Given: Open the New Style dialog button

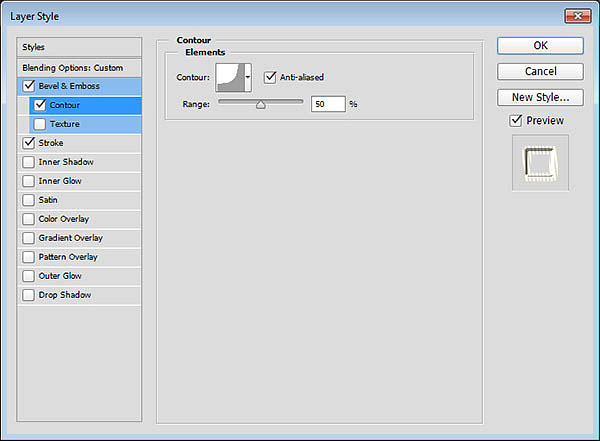Looking at the screenshot, I should tap(540, 97).
